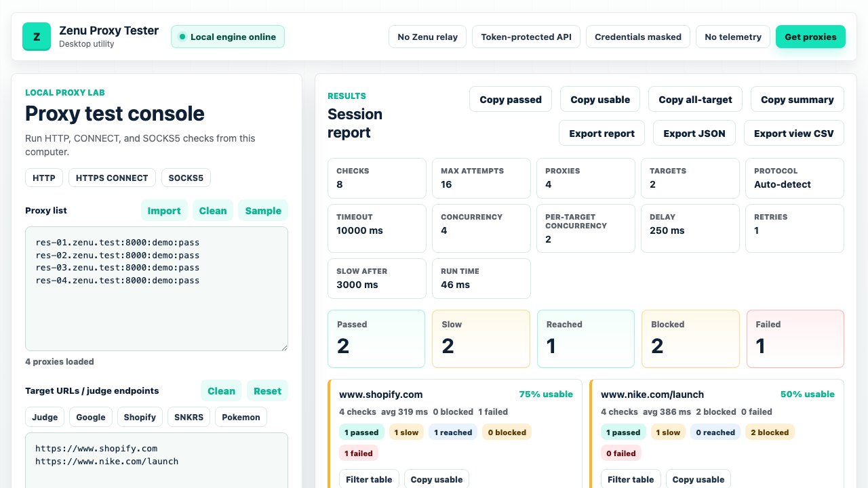Click the Failed 1 summary card

coord(795,339)
